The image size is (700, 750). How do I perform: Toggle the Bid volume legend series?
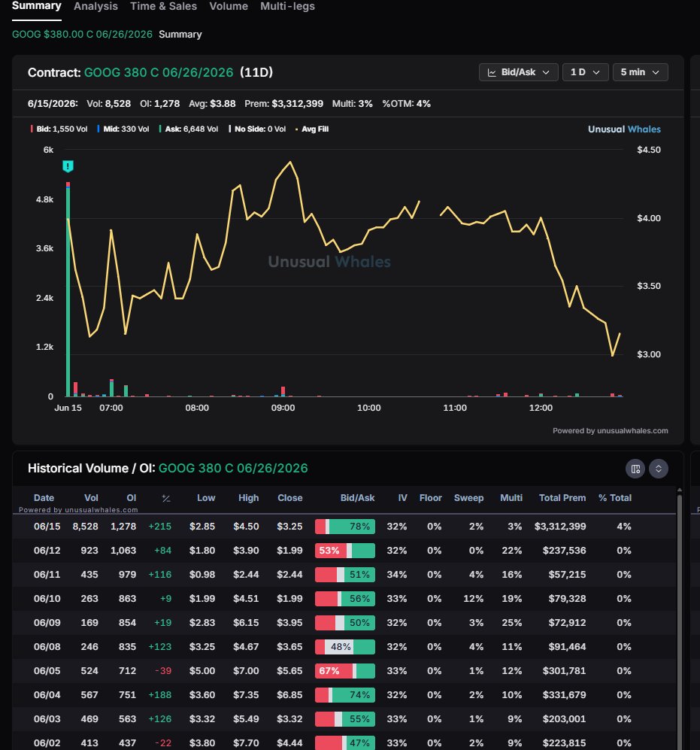[x=59, y=129]
